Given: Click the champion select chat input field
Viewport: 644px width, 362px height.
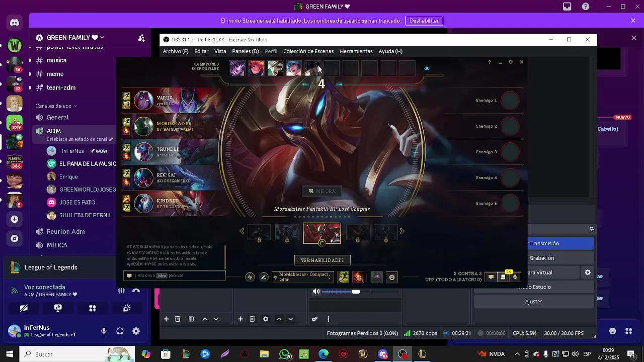Looking at the screenshot, I should coord(175,276).
